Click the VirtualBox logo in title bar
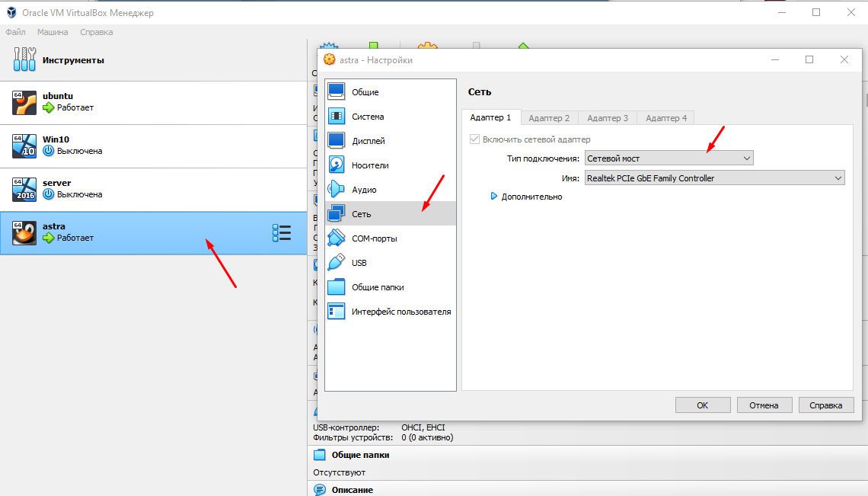 click(11, 12)
